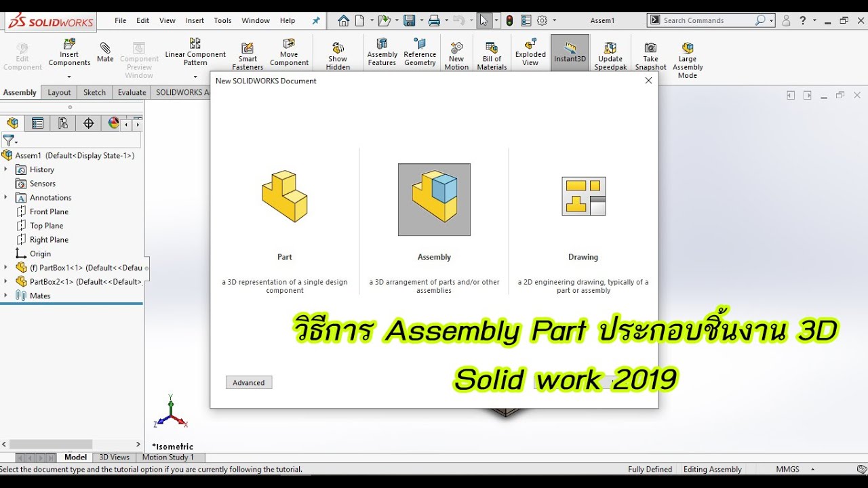Viewport: 868px width, 488px height.
Task: Click the Save floppy disk icon
Action: (409, 20)
